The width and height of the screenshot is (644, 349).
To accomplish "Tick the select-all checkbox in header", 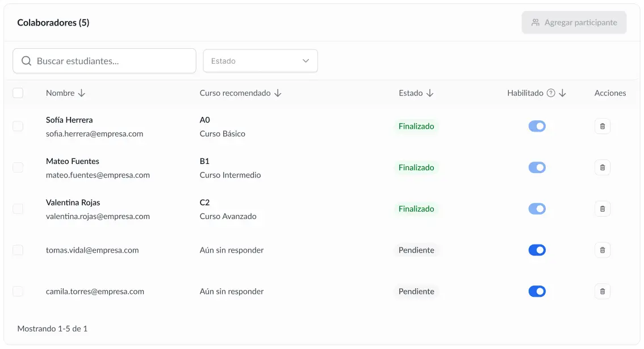I will pyautogui.click(x=18, y=93).
